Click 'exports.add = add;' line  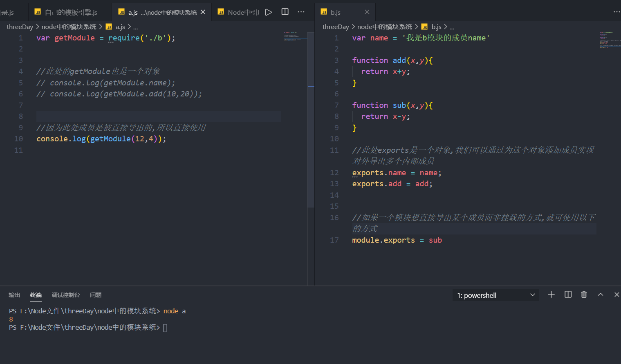[x=392, y=184]
